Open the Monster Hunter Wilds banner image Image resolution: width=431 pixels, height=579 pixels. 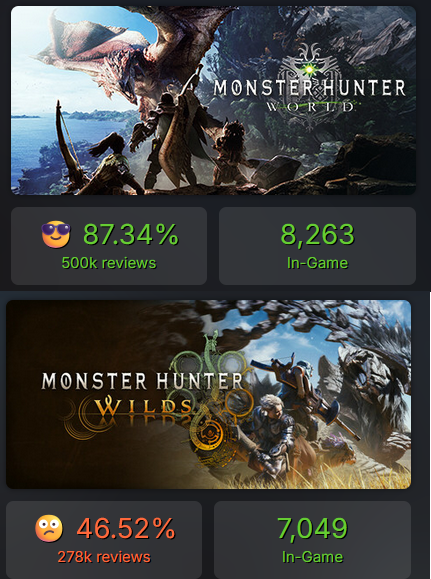tap(209, 394)
